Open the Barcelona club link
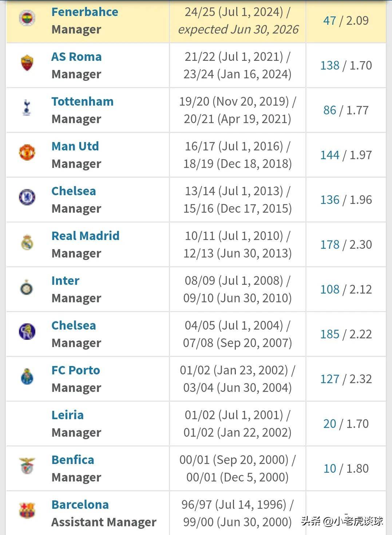This screenshot has width=392, height=535. pyautogui.click(x=80, y=505)
